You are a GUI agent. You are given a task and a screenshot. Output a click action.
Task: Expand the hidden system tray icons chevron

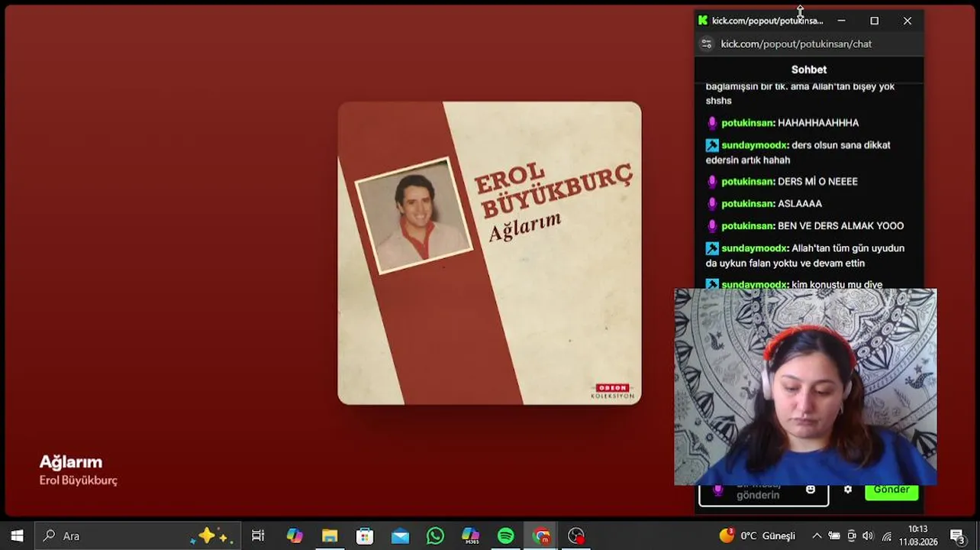click(x=817, y=535)
